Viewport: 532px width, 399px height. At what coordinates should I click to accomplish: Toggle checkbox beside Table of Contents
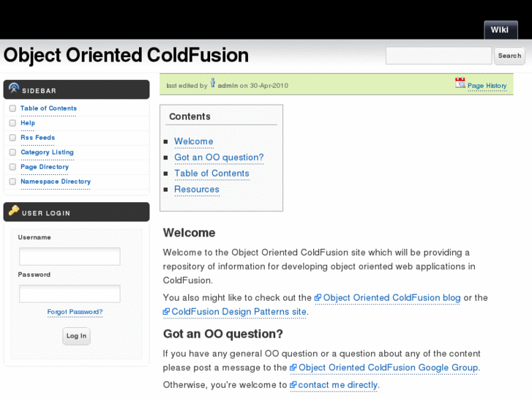point(12,108)
